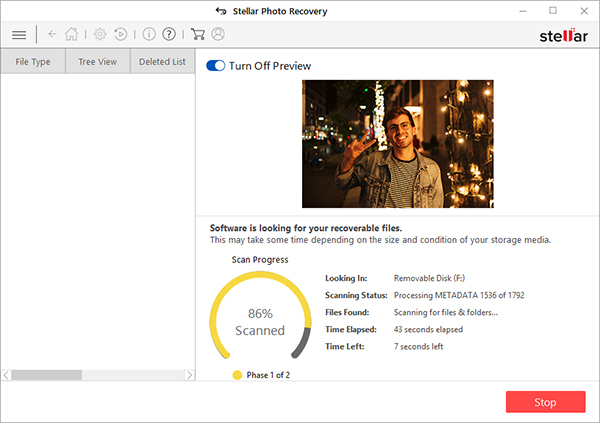This screenshot has width=600, height=423.
Task: Click the shopping cart buy icon
Action: (197, 34)
